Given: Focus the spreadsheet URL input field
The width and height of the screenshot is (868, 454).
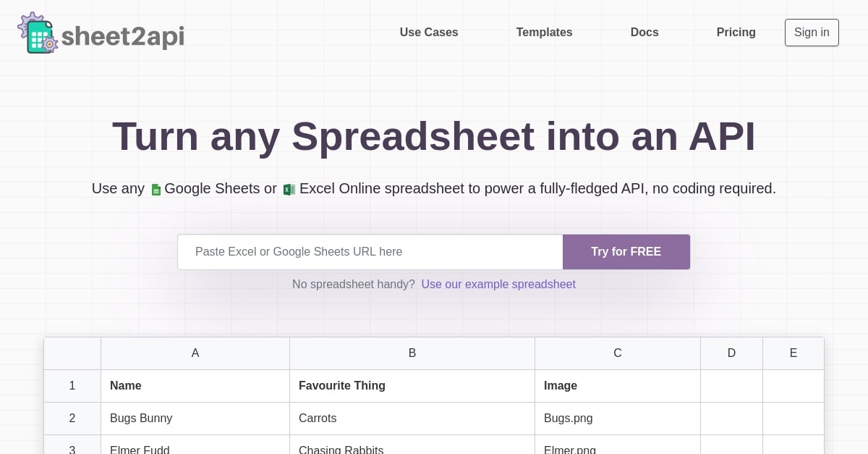Looking at the screenshot, I should (x=370, y=252).
